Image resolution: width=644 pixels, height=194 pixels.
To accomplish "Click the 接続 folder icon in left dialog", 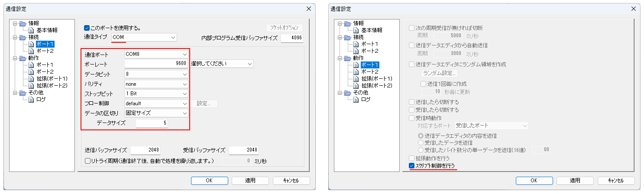I will [23, 37].
